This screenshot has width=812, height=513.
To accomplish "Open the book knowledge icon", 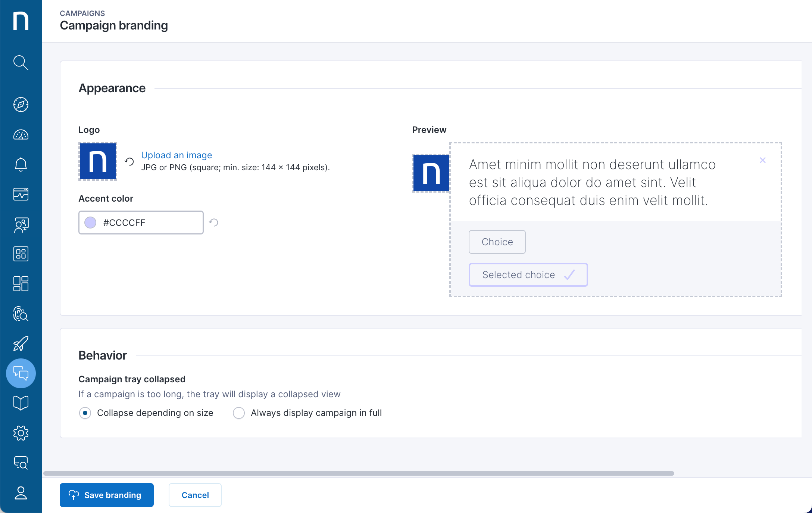I will [x=21, y=403].
